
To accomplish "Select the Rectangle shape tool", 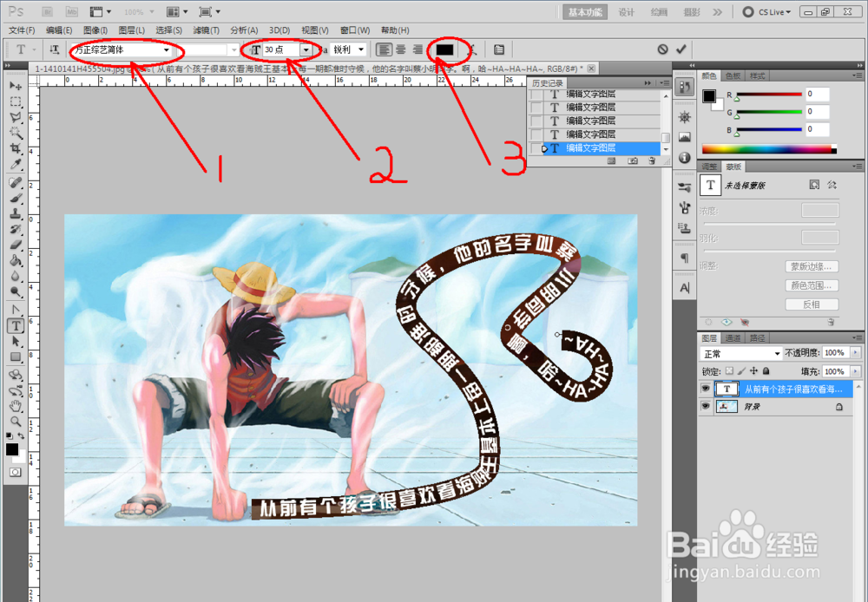I will click(x=16, y=357).
